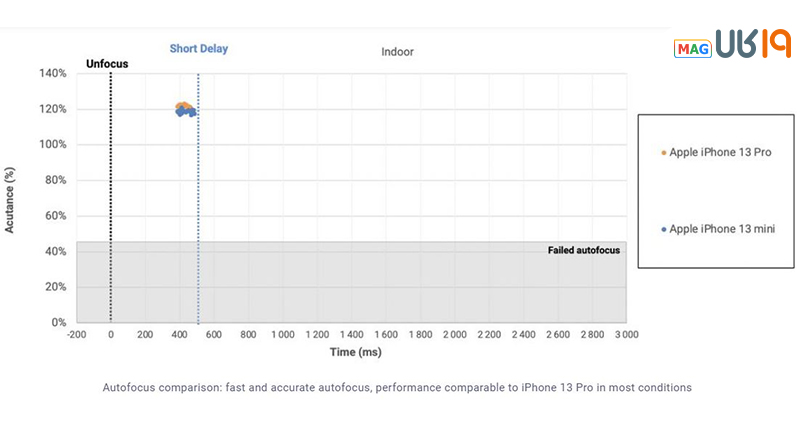Select Apple iPhone 13 Pro legend entry
Viewport: 800px width, 444px height.
pyautogui.click(x=720, y=153)
